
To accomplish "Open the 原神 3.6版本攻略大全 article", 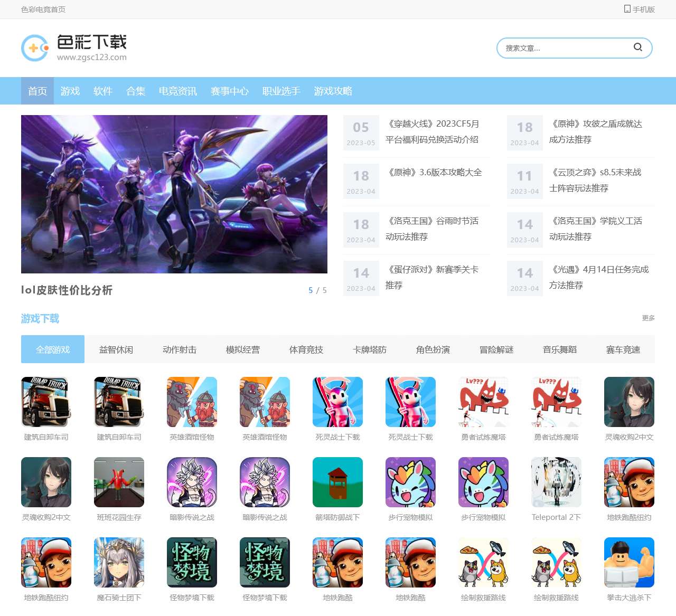I will pyautogui.click(x=434, y=172).
